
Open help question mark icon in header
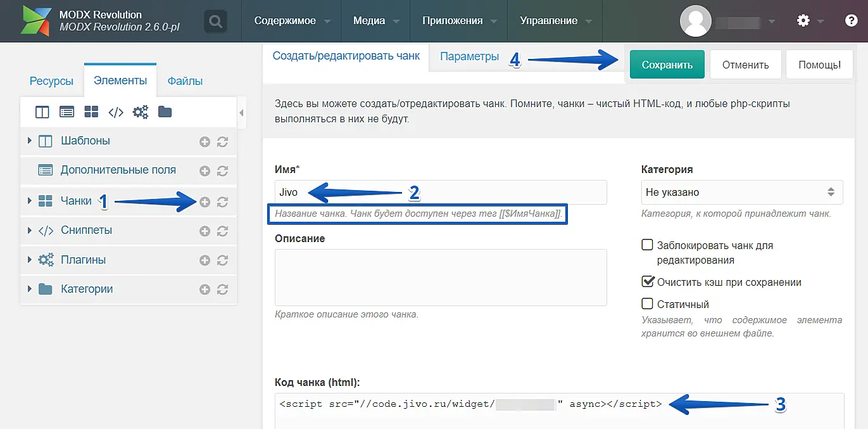(x=852, y=21)
